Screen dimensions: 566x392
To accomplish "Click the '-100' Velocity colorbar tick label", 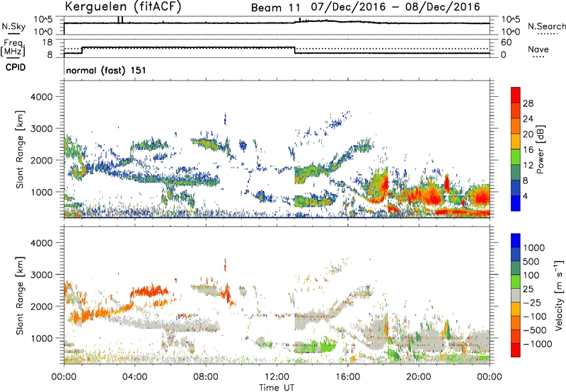I will pyautogui.click(x=535, y=316).
